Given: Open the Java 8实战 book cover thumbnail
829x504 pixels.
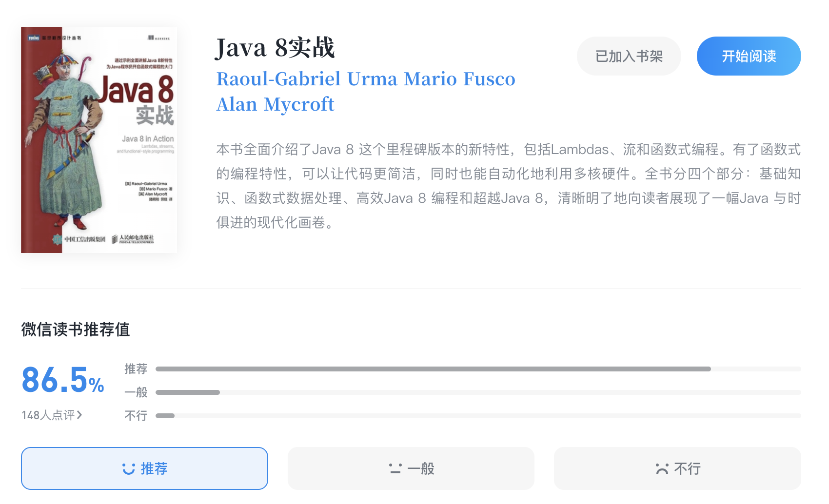Looking at the screenshot, I should 99,140.
